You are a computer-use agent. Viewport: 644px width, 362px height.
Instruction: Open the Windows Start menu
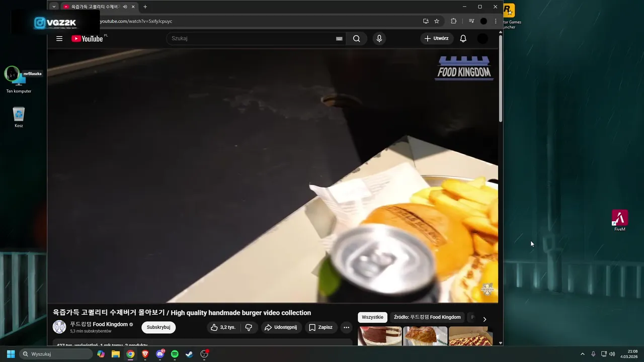coord(11,354)
